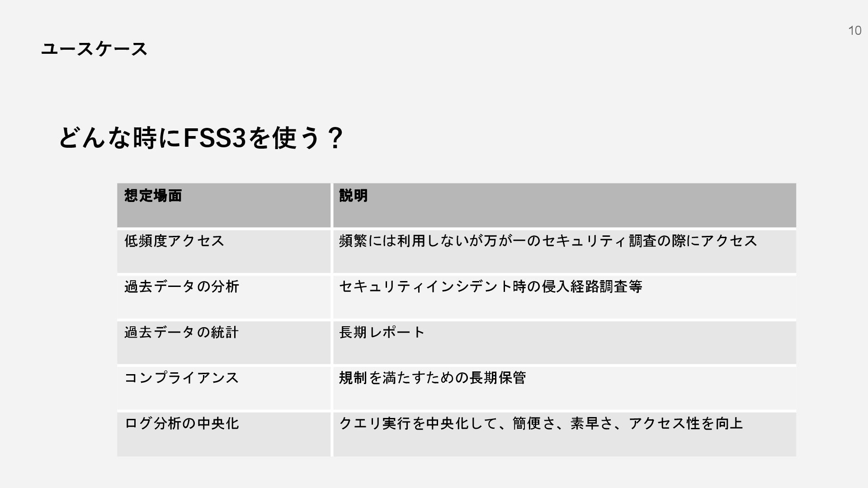Click the word FSS3 in the heading
Screen dimensions: 868x488
click(x=214, y=138)
